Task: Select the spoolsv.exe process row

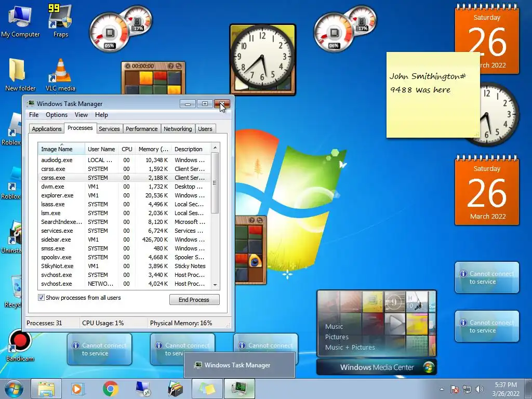Action: pyautogui.click(x=124, y=257)
